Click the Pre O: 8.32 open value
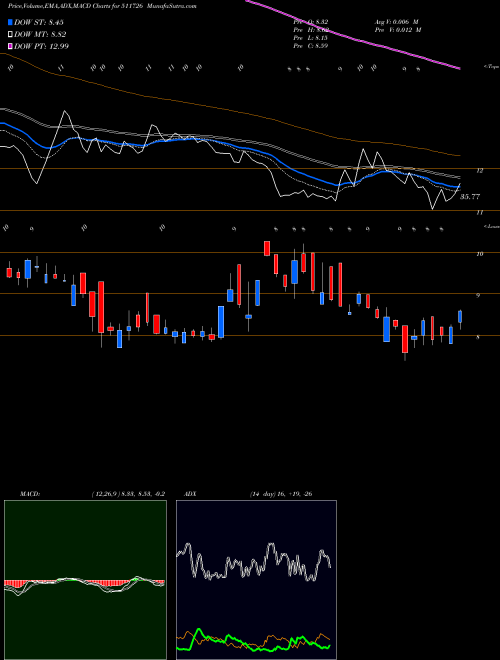The width and height of the screenshot is (500, 660). coord(311,22)
